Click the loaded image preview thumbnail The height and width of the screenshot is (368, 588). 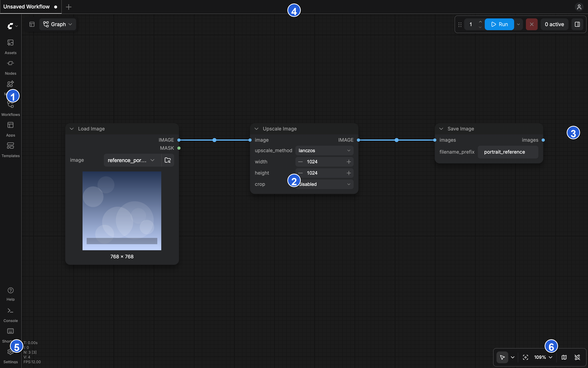[122, 211]
